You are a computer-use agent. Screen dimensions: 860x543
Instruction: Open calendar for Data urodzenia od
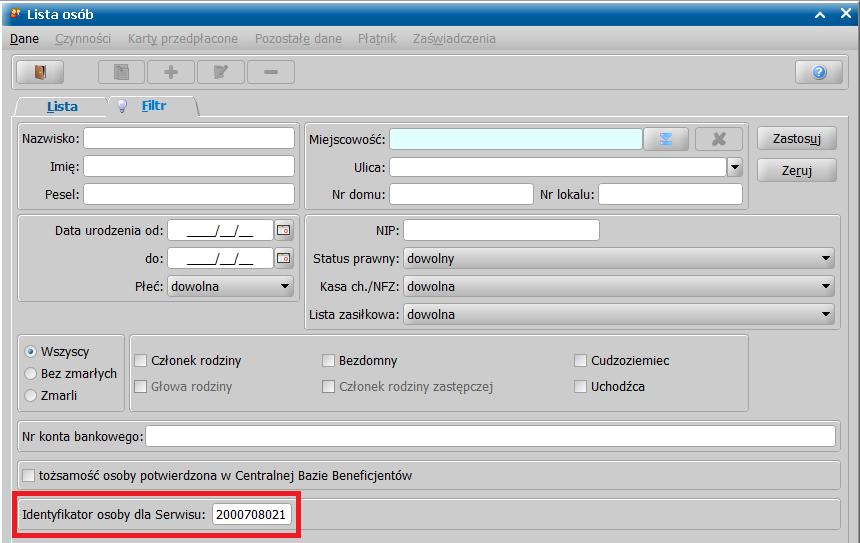[284, 230]
